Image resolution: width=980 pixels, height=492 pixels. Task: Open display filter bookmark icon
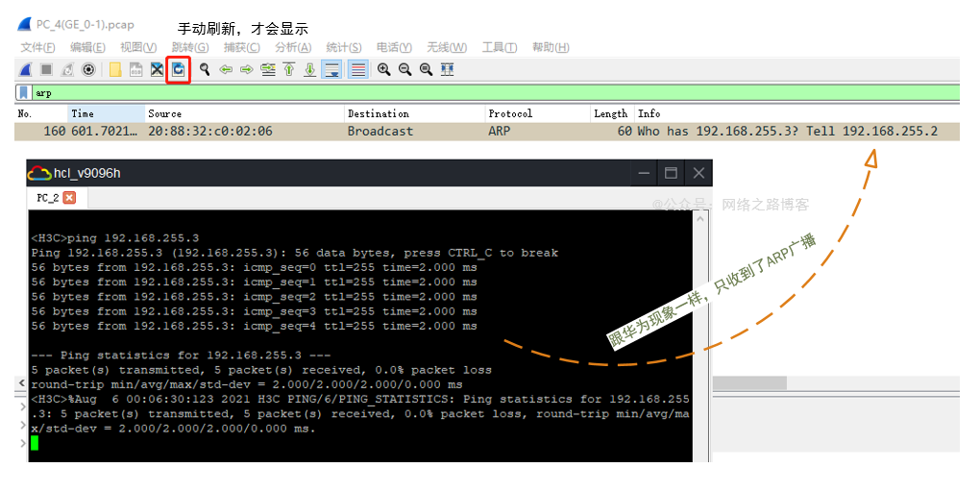pos(24,93)
